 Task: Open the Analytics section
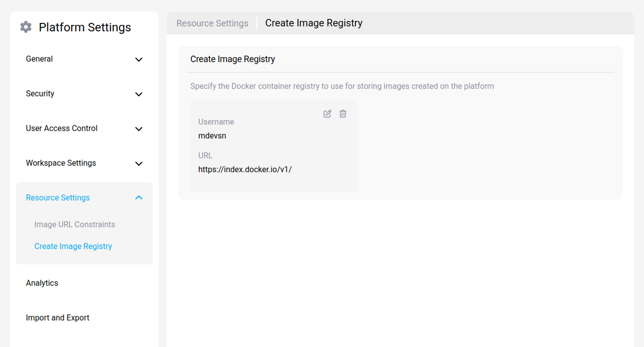coord(42,283)
